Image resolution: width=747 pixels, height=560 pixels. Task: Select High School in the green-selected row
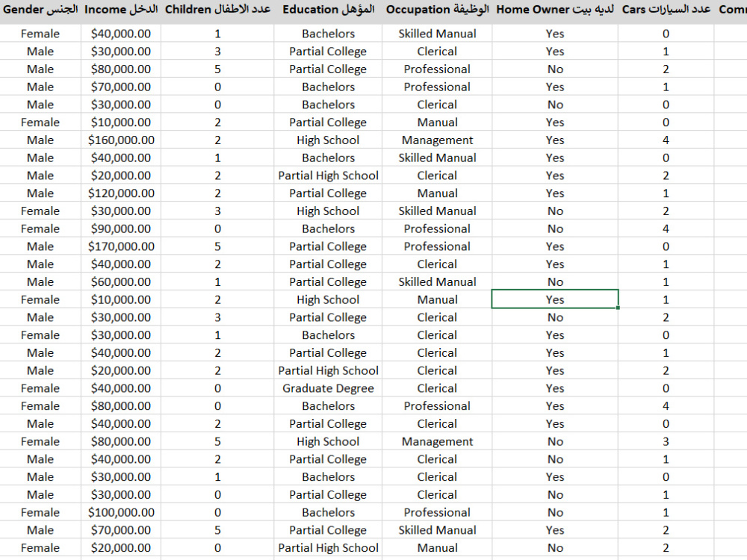[x=328, y=299]
